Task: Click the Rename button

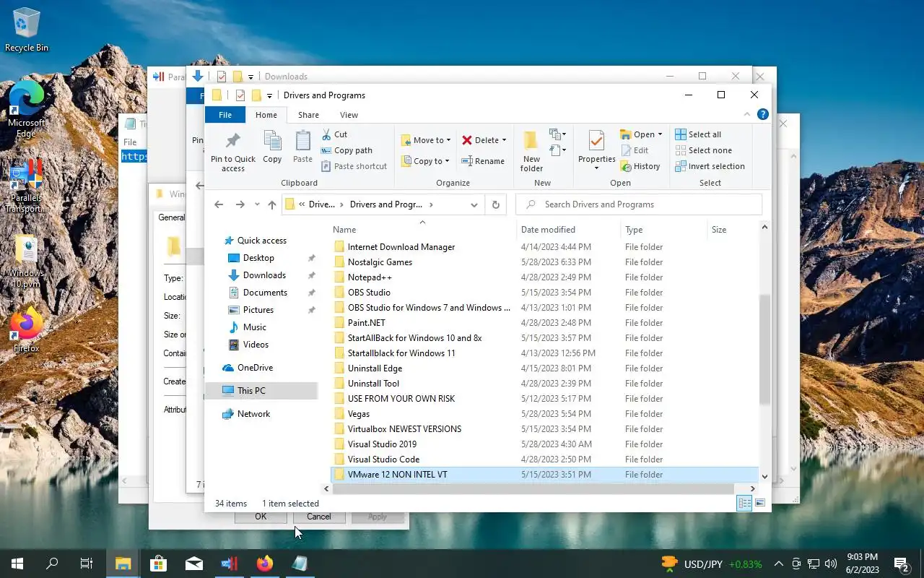Action: [483, 161]
